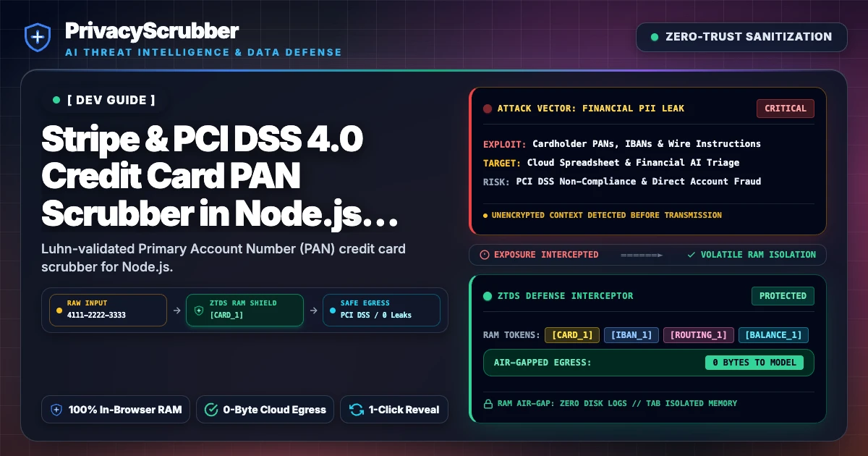Click the EXPOSURE INTERCEPTED label
This screenshot has height=456, width=868.
(546, 255)
